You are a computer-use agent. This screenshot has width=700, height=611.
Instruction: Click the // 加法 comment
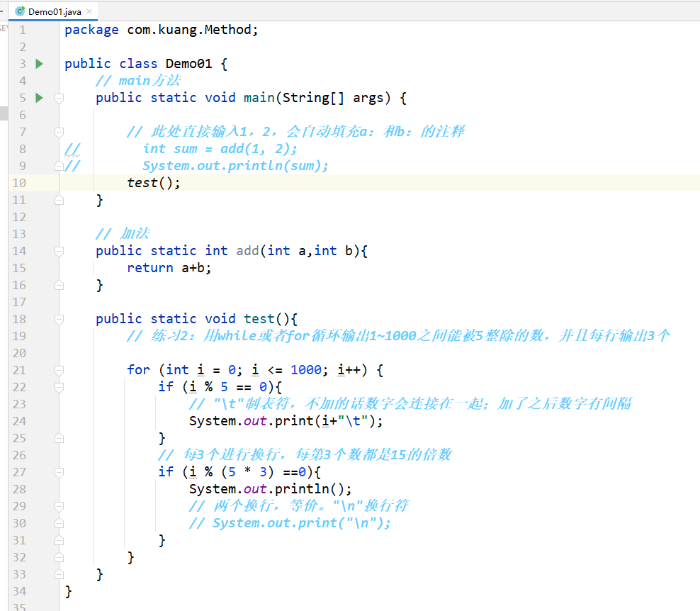pyautogui.click(x=123, y=234)
